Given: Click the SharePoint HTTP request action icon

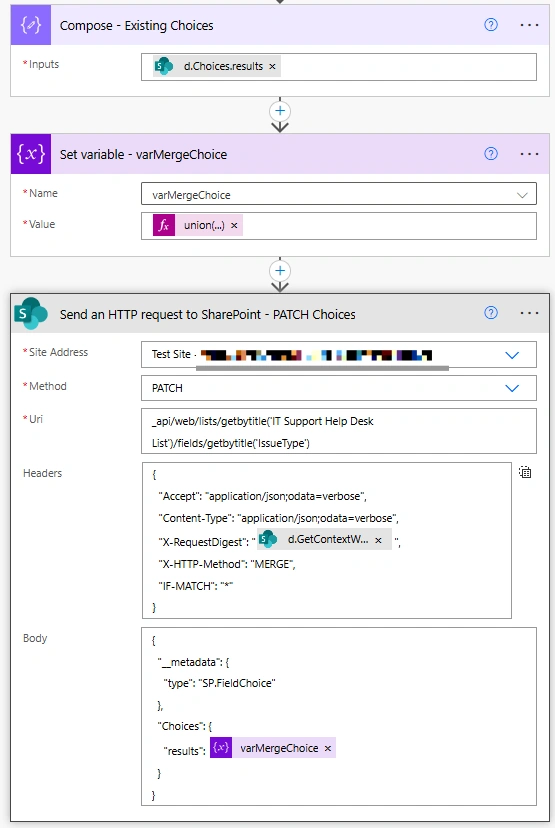Looking at the screenshot, I should tap(31, 314).
